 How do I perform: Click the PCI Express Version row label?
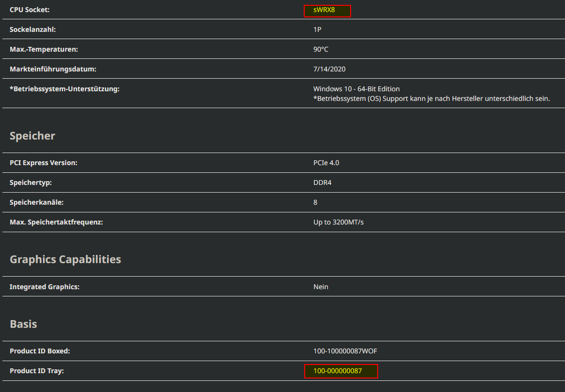pyautogui.click(x=43, y=163)
